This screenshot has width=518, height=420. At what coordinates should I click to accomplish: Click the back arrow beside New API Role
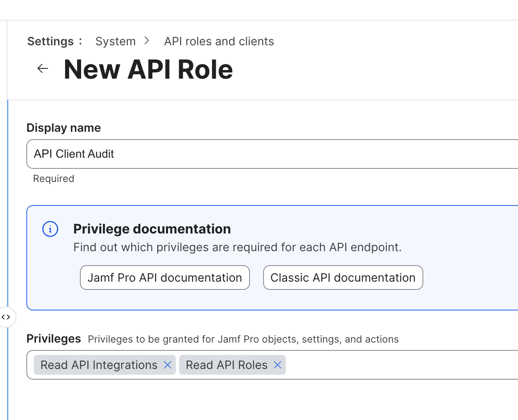[x=43, y=68]
